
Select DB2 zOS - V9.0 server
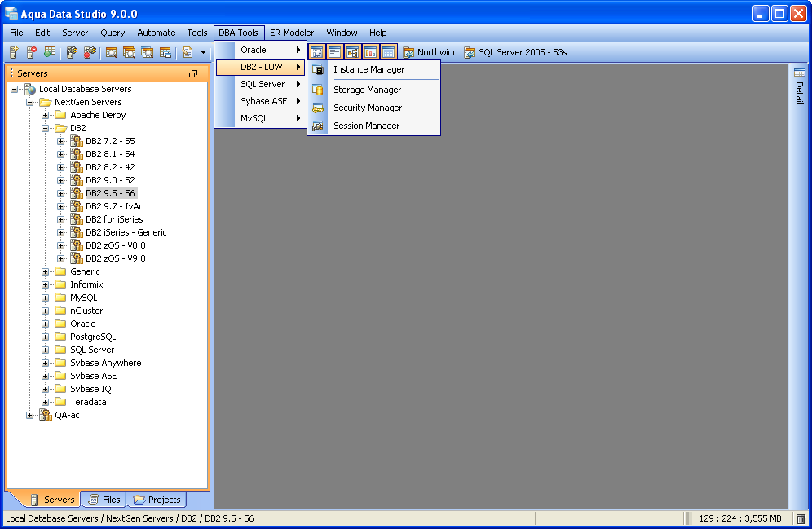(x=116, y=258)
